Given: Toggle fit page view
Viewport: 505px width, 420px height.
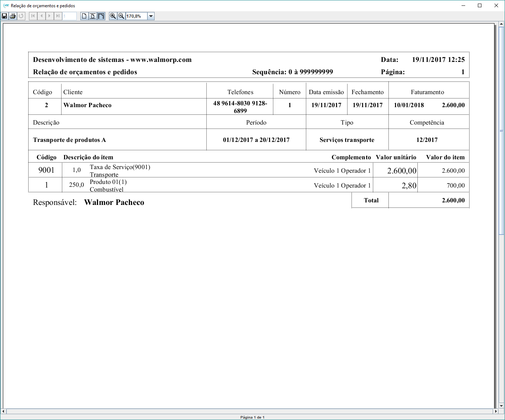Looking at the screenshot, I should click(x=93, y=16).
